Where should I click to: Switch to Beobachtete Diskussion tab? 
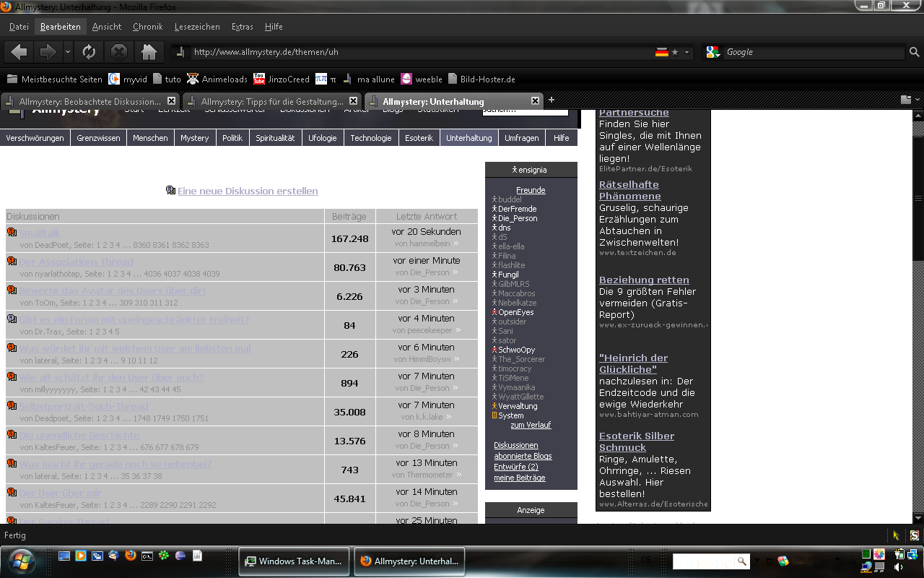pos(90,101)
